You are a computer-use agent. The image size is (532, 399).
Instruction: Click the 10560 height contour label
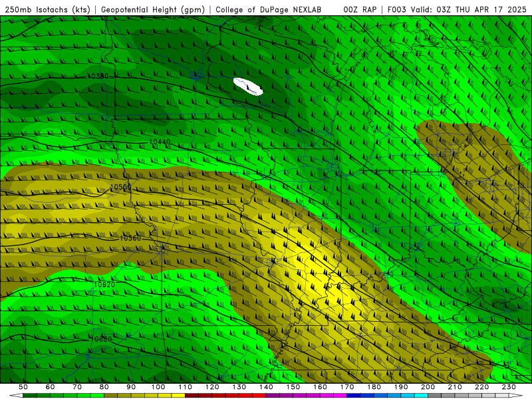pos(130,238)
